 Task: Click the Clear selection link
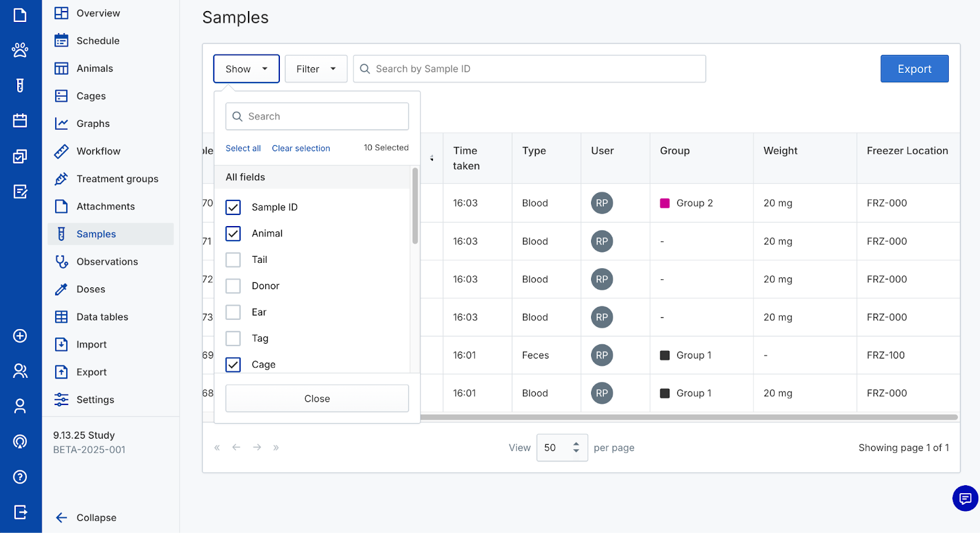coord(301,148)
